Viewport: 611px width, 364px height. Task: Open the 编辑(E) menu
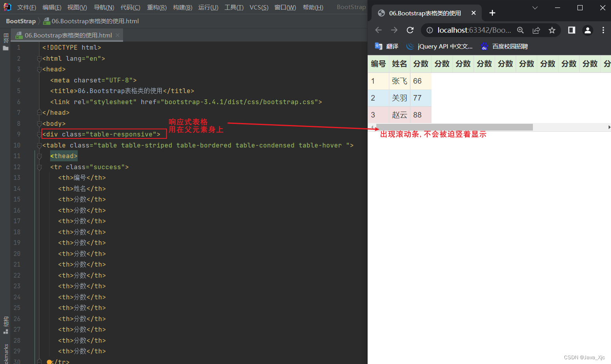(x=52, y=7)
